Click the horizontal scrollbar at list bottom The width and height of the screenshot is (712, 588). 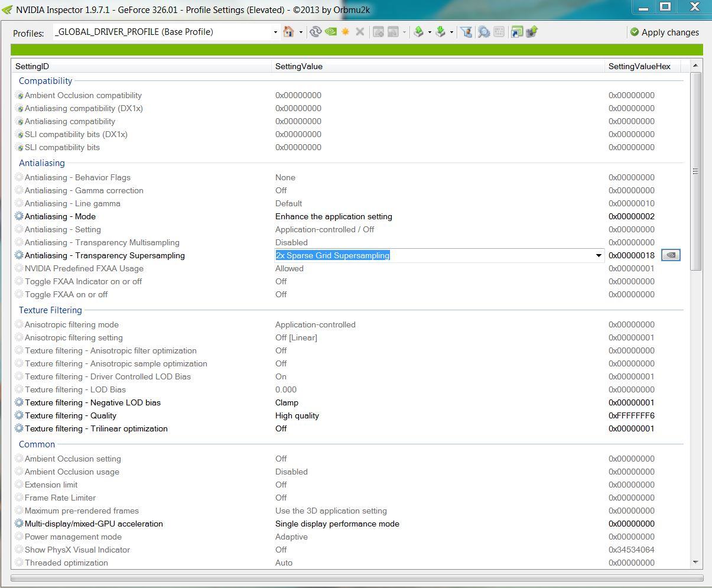click(357, 579)
